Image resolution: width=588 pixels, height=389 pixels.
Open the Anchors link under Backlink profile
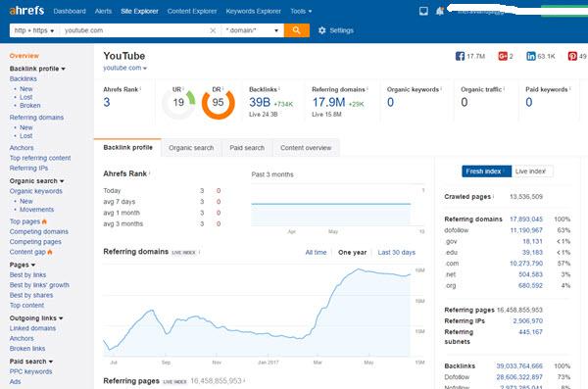(x=22, y=148)
